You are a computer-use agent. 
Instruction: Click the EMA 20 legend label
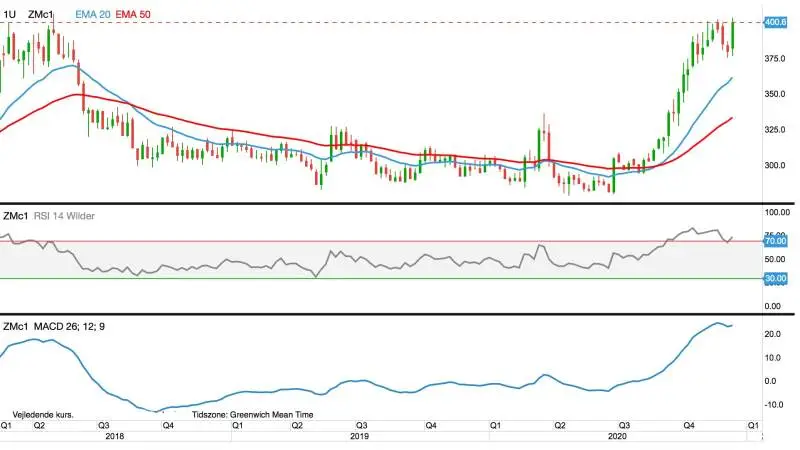click(93, 14)
